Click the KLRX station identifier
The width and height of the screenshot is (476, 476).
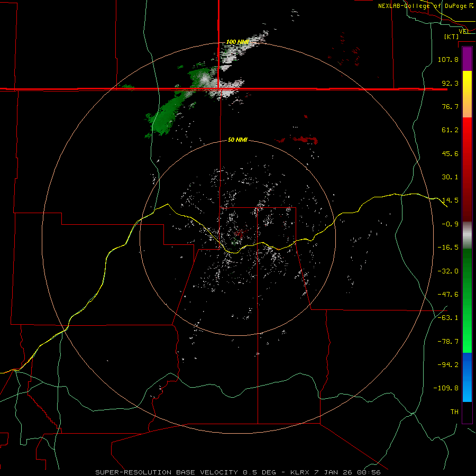(299, 472)
